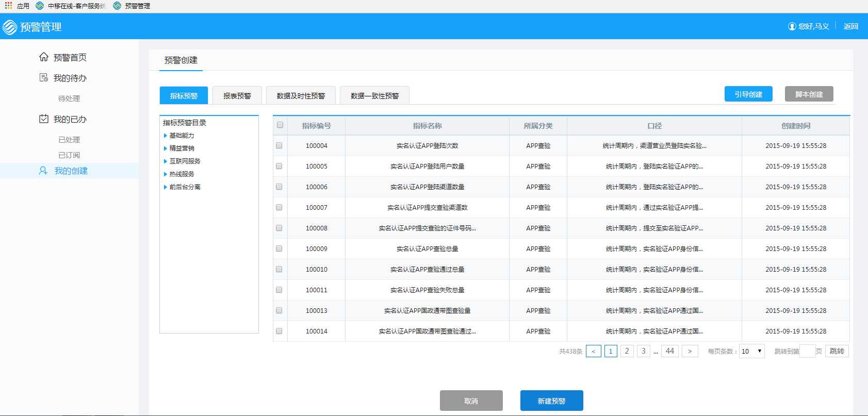The image size is (868, 416).
Task: Click the 新建预警 button
Action: [x=551, y=401]
